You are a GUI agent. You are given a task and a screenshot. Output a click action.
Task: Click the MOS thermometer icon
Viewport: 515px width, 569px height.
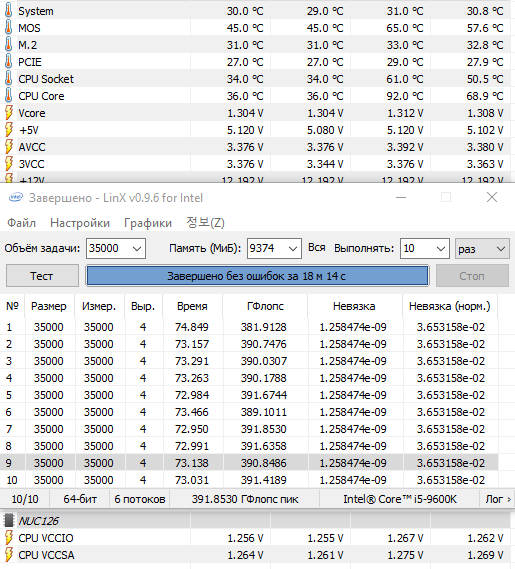(8, 28)
